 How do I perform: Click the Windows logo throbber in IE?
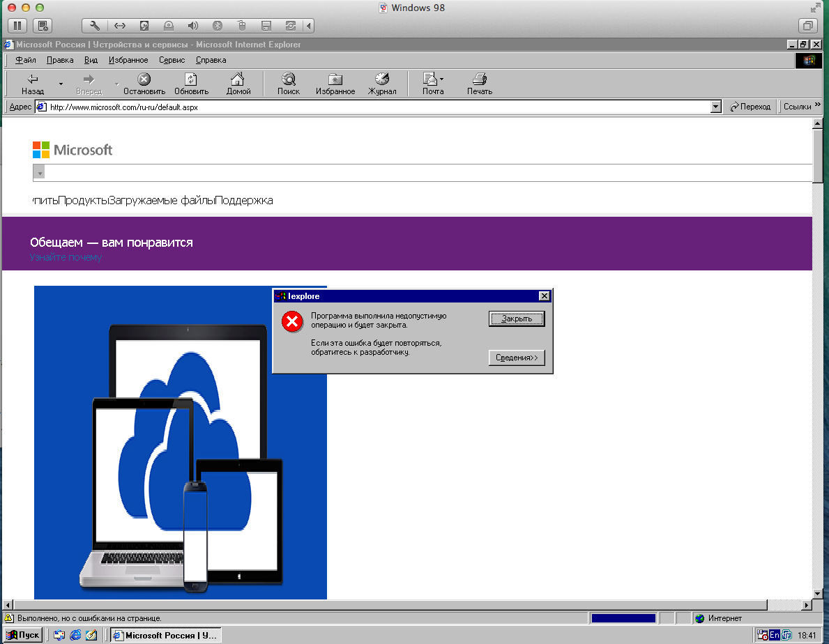pyautogui.click(x=809, y=60)
